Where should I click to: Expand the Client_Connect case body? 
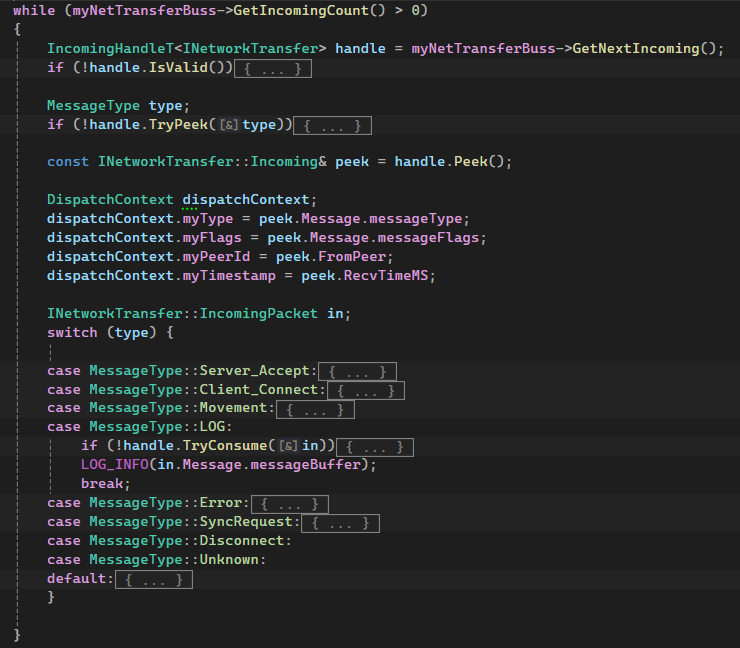click(x=367, y=390)
